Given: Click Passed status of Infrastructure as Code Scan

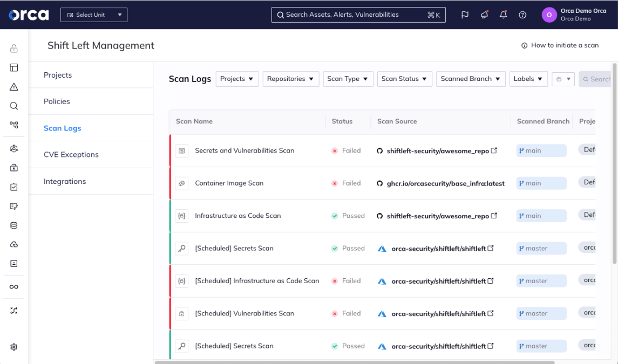Looking at the screenshot, I should (348, 216).
